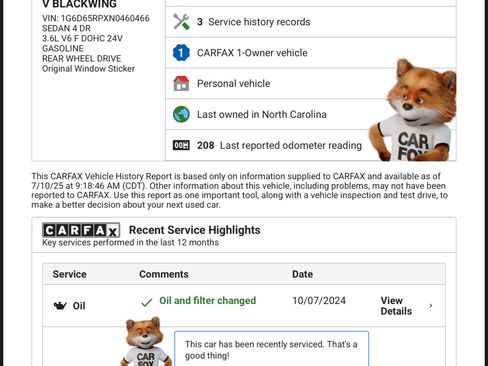
Task: Click the V BLACKWING model title
Action: coord(79,4)
